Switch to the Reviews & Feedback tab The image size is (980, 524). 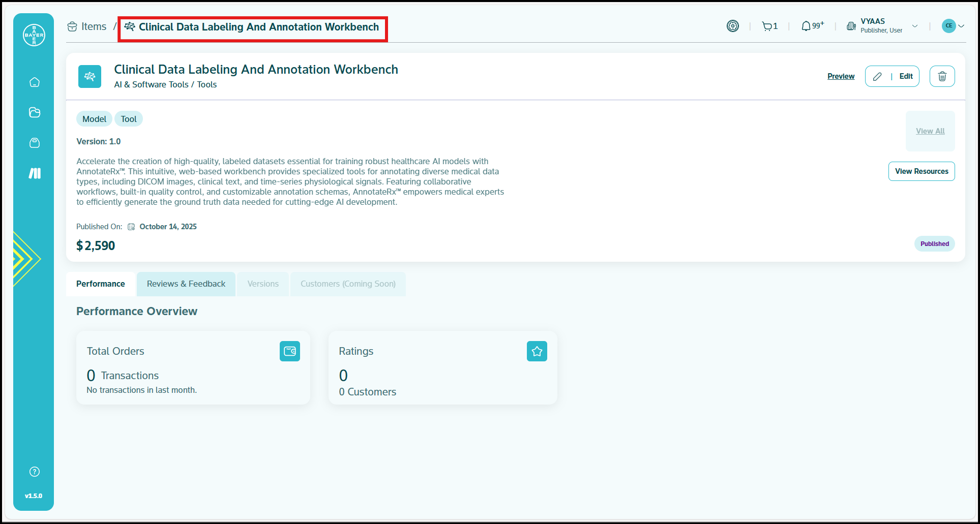point(186,284)
